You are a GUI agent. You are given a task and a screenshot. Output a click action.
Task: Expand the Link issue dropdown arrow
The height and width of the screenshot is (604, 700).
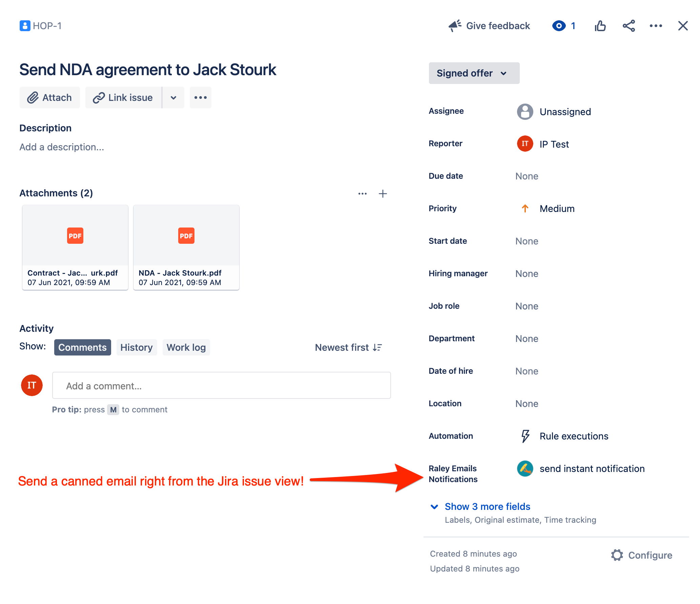coord(173,98)
